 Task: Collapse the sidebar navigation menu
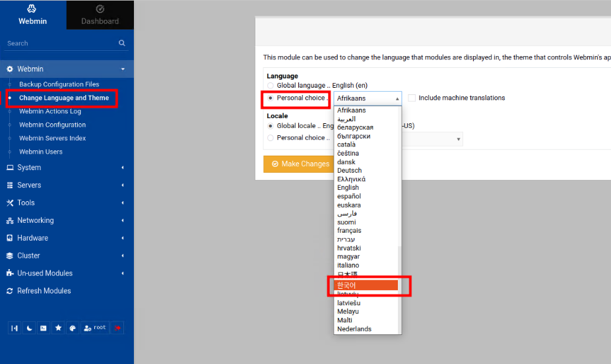[15, 328]
